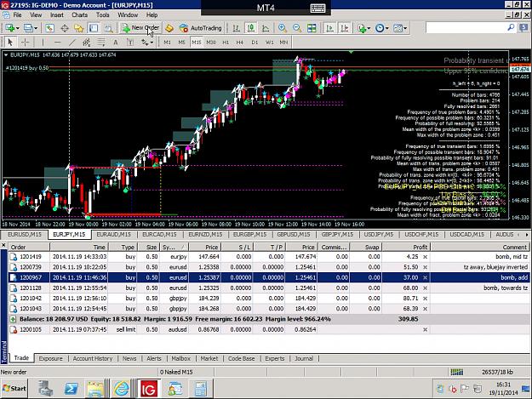Select the Equidistant Channel tool

coord(87,43)
